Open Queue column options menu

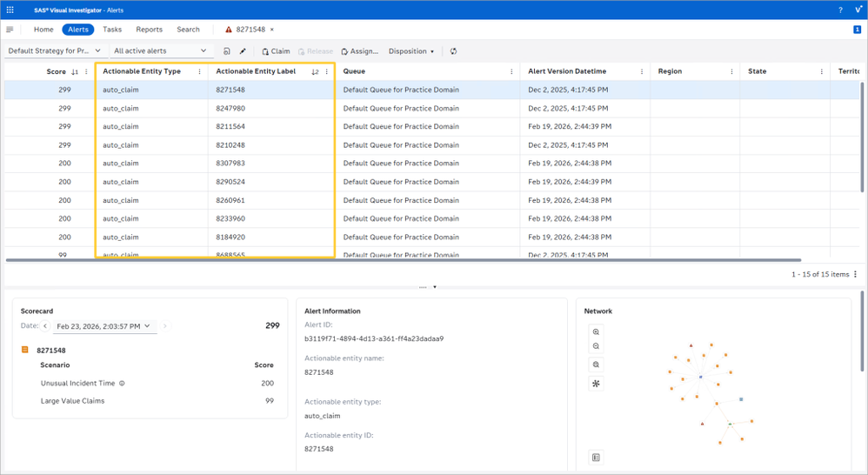[511, 71]
